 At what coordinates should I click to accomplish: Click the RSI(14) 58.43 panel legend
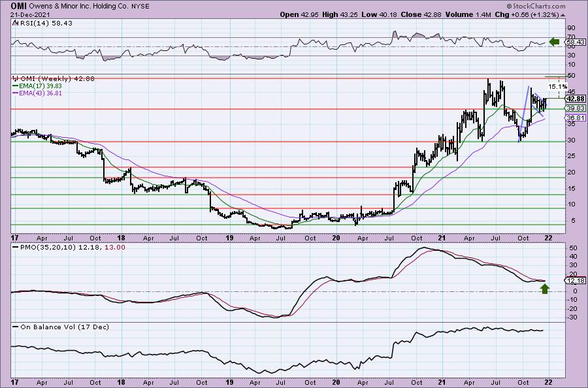pos(46,24)
